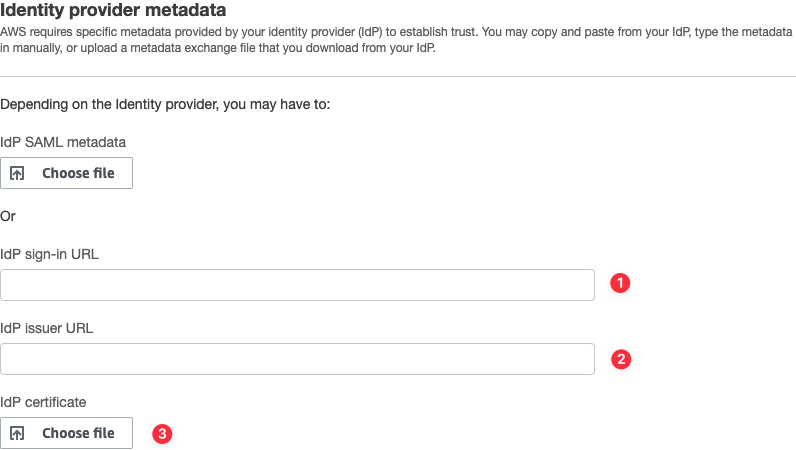Click the horizontal divider below the description
This screenshot has height=450, width=796.
(398, 76)
